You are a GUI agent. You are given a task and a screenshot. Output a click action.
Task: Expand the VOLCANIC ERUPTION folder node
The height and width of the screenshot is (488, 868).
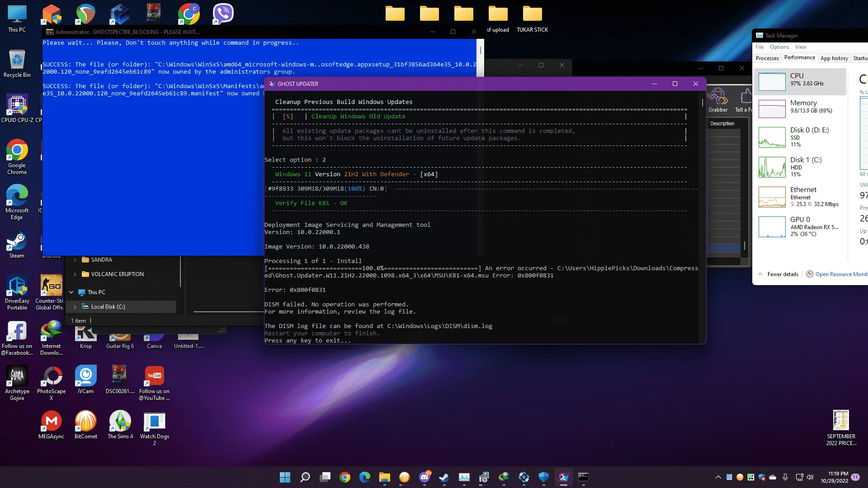click(75, 274)
